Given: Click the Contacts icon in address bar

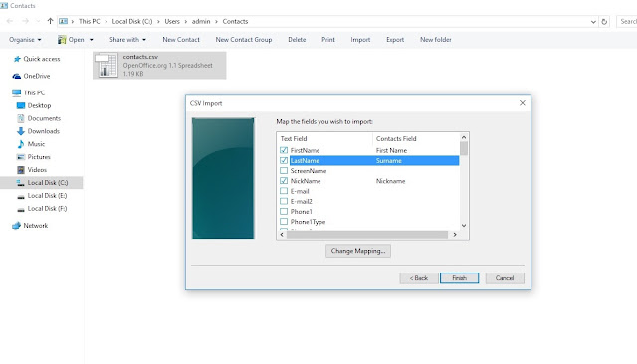Looking at the screenshot, I should tap(63, 21).
